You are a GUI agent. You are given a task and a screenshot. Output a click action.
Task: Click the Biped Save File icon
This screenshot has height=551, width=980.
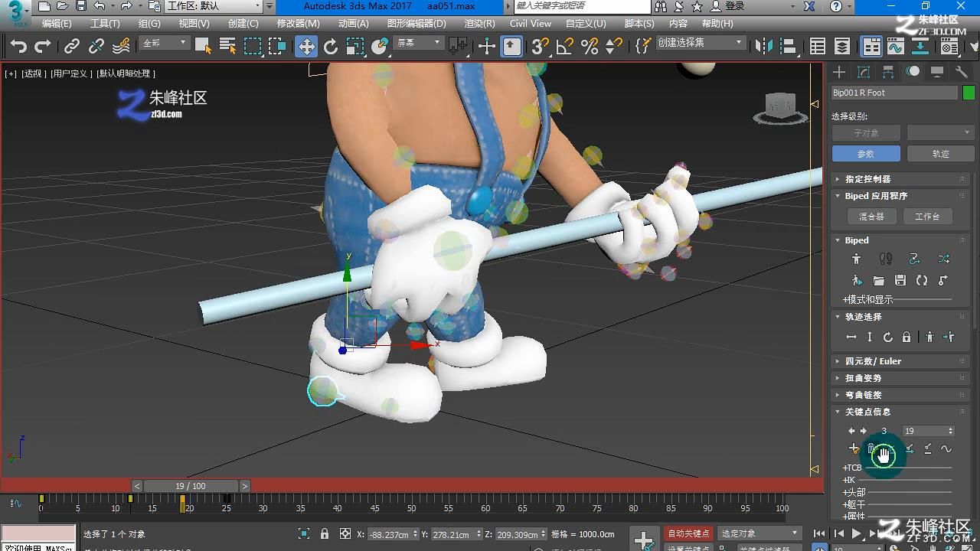click(x=900, y=281)
